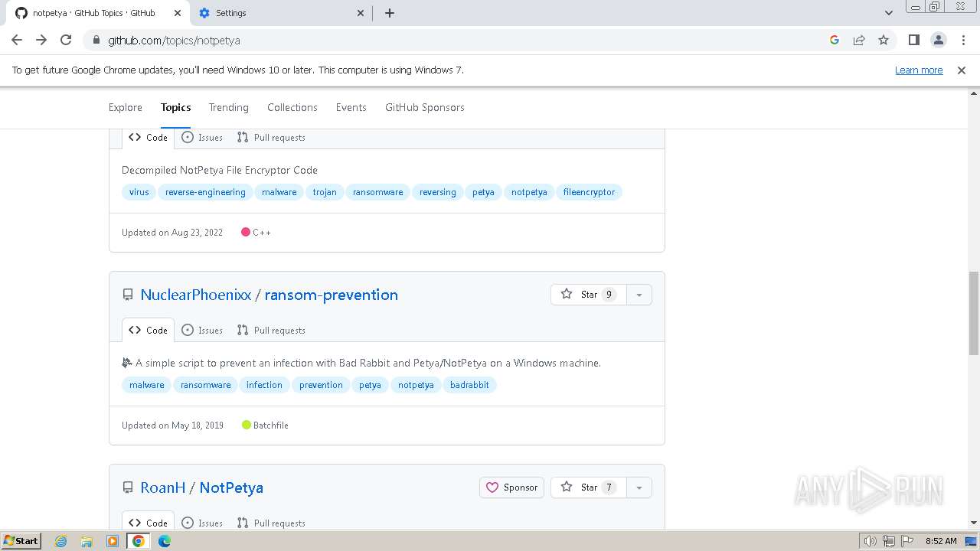Select the notpetya GitHub Topics tab

(x=98, y=13)
